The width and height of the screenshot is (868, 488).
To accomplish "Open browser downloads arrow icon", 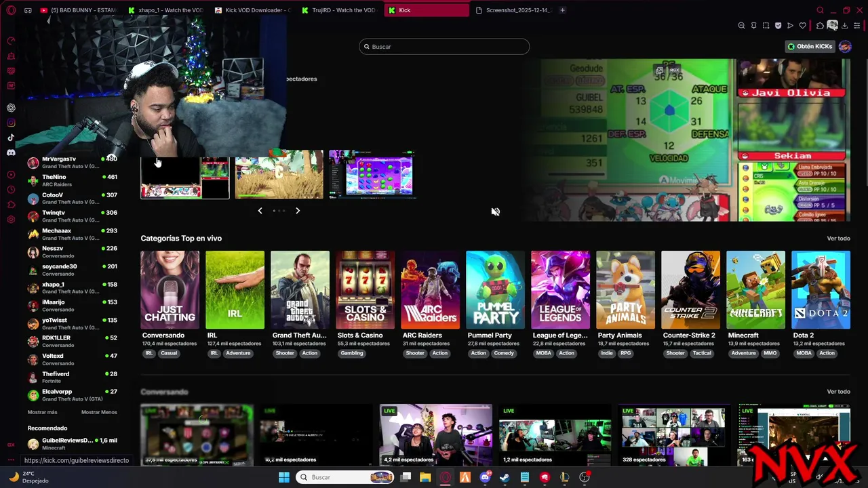I will pyautogui.click(x=844, y=26).
